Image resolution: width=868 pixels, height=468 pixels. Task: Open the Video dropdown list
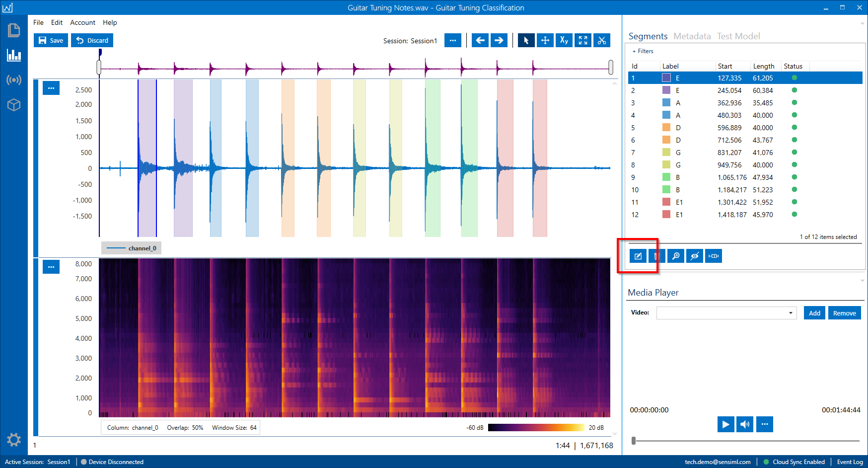(726, 313)
